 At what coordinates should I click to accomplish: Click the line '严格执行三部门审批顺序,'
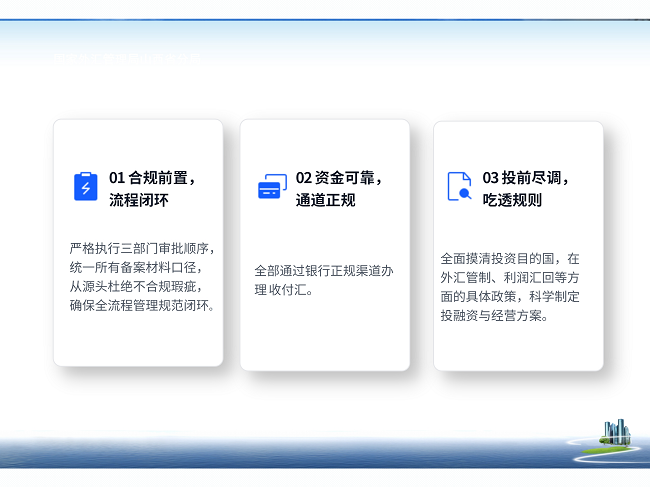coord(142,249)
